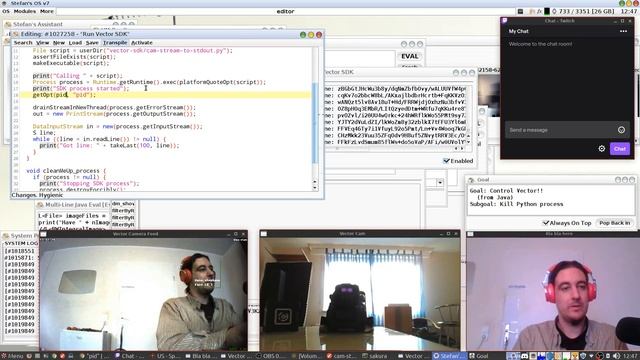Click the Twitch logo icon in chat title bar

click(504, 20)
